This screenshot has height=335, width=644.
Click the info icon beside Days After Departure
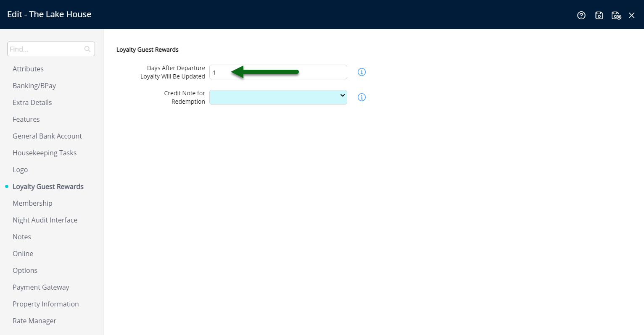tap(361, 72)
